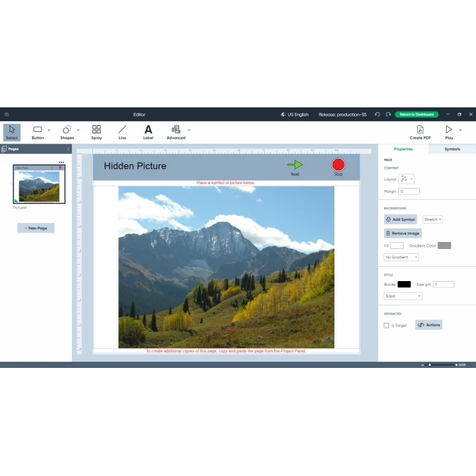This screenshot has width=476, height=476.
Task: Add a New Page
Action: (36, 228)
